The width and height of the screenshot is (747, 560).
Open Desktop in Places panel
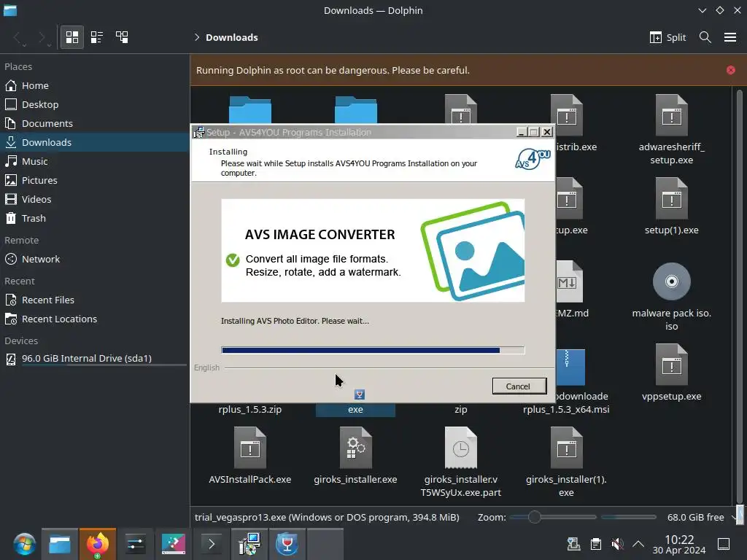coord(95,105)
